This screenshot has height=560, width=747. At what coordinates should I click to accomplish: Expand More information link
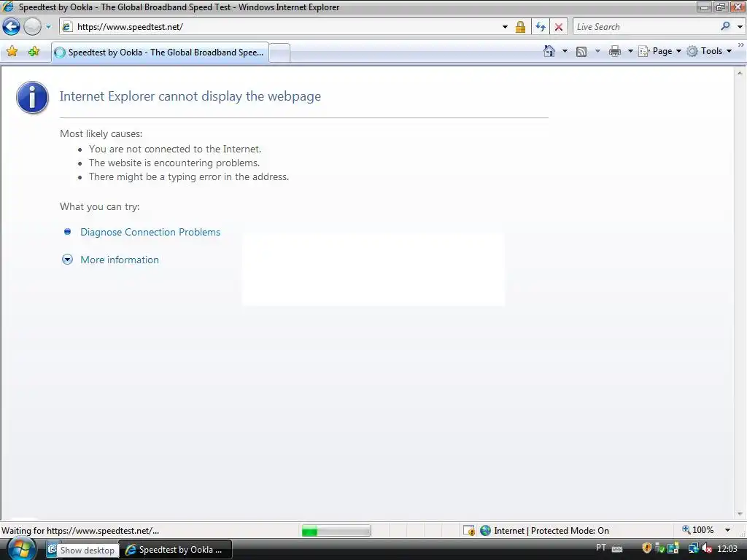120,260
